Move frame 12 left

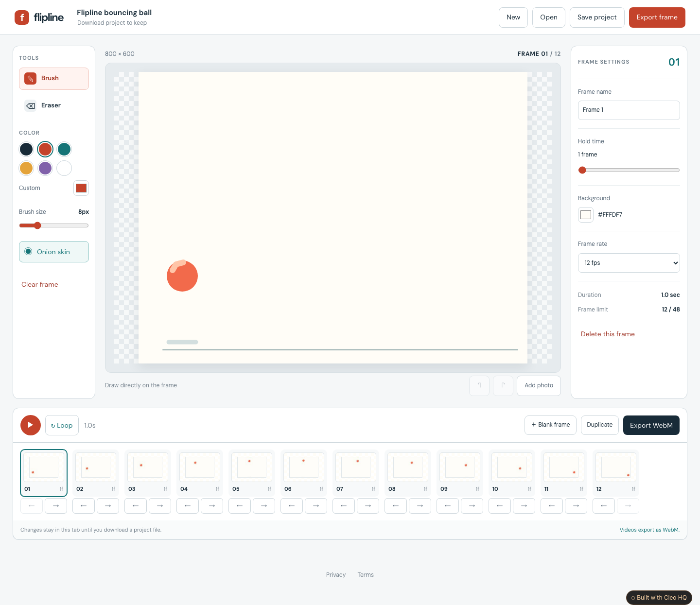(604, 506)
